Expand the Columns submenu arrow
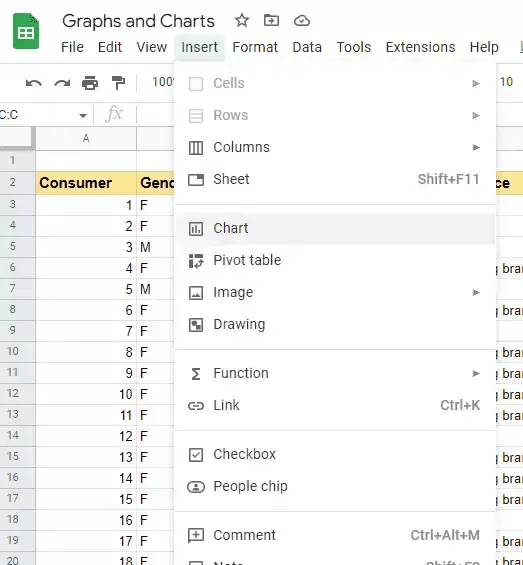Viewport: 523px width, 565px height. point(476,147)
